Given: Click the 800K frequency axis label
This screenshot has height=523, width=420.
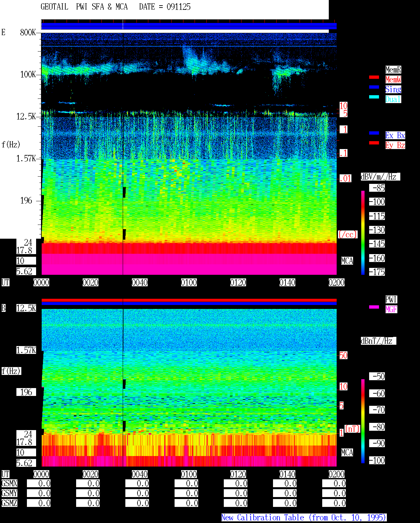Looking at the screenshot, I should coord(28,32).
